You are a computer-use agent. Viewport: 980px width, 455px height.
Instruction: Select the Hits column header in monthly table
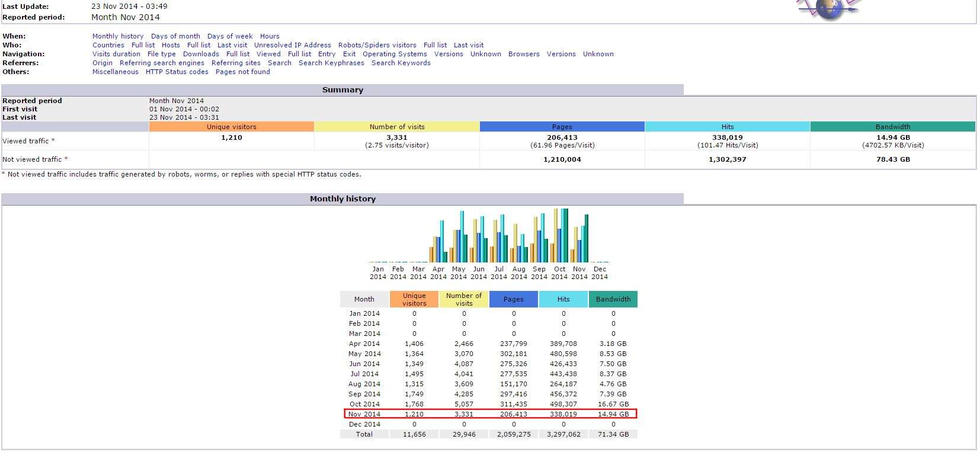(x=563, y=299)
